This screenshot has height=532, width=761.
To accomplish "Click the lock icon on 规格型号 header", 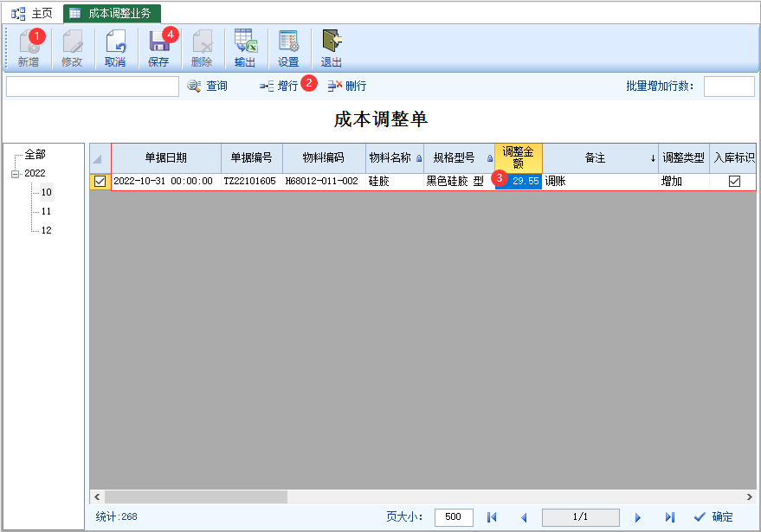I will pos(490,158).
